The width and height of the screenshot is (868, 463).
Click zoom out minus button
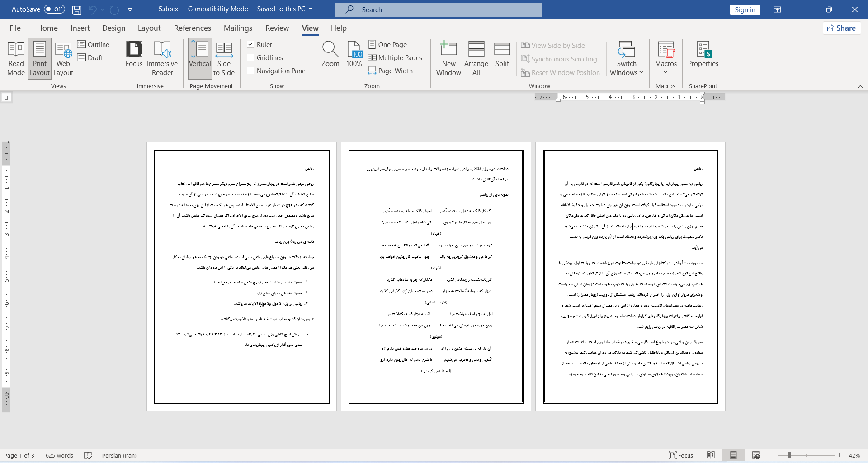coord(773,455)
